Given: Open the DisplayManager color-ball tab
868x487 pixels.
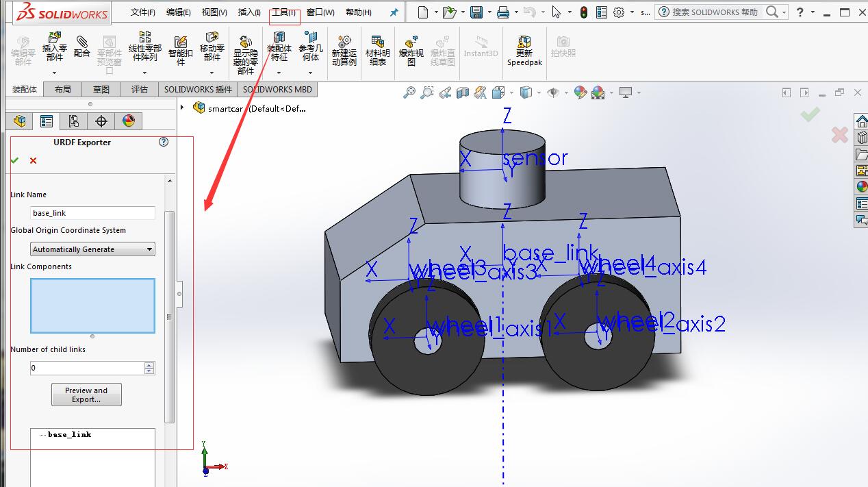Looking at the screenshot, I should point(129,121).
